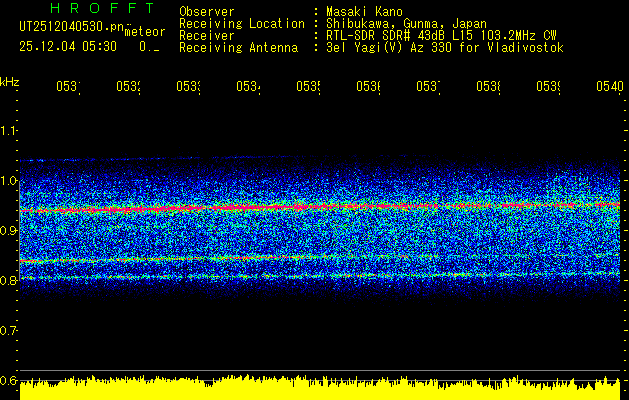Select location Shibukawa, Gunma, Japan

point(406,24)
